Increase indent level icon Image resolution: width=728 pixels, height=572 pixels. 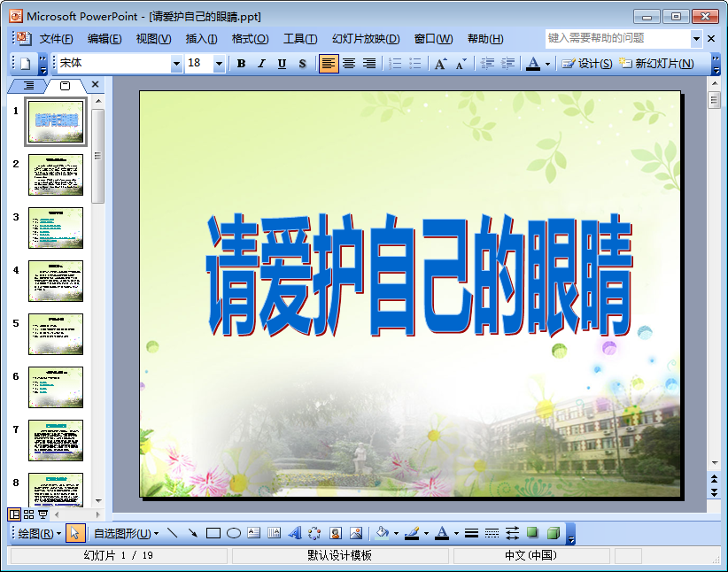508,64
